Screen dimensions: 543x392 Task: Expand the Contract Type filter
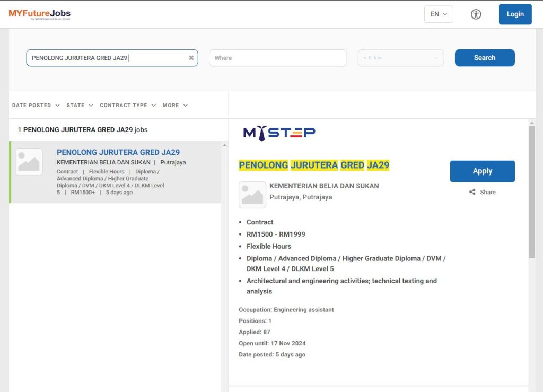128,105
